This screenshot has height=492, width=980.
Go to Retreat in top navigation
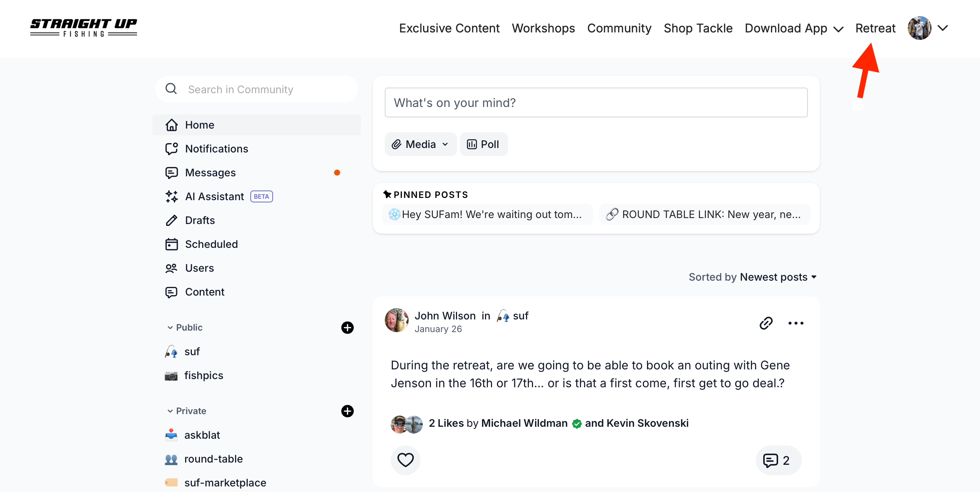coord(875,28)
